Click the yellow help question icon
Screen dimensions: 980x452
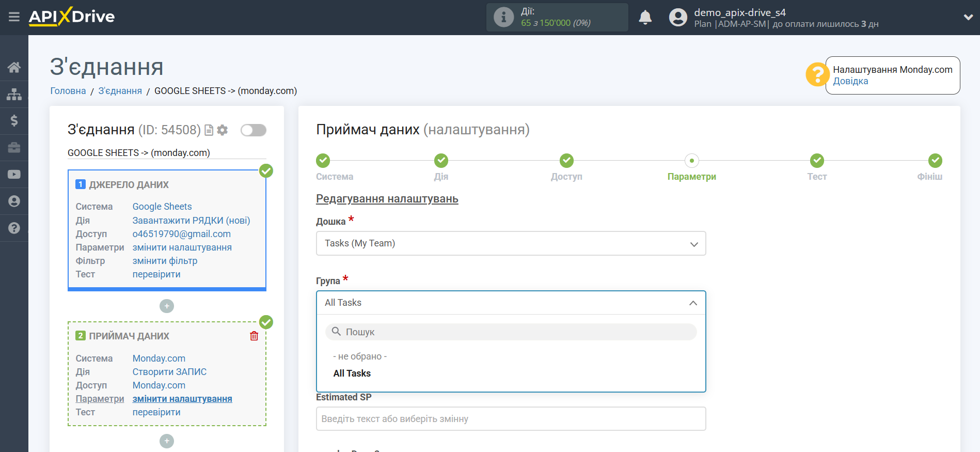(817, 74)
